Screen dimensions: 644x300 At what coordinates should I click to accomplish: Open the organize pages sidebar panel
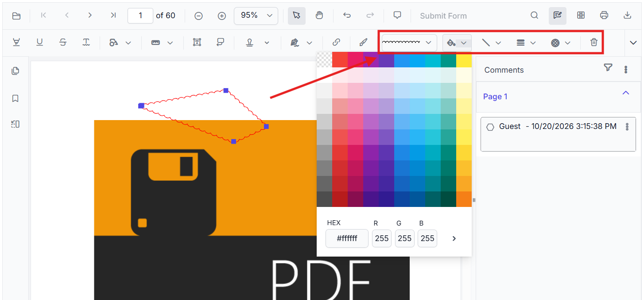point(16,124)
